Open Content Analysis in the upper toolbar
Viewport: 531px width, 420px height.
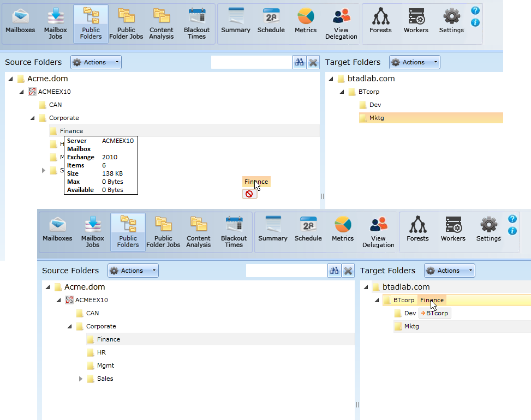[x=161, y=24]
